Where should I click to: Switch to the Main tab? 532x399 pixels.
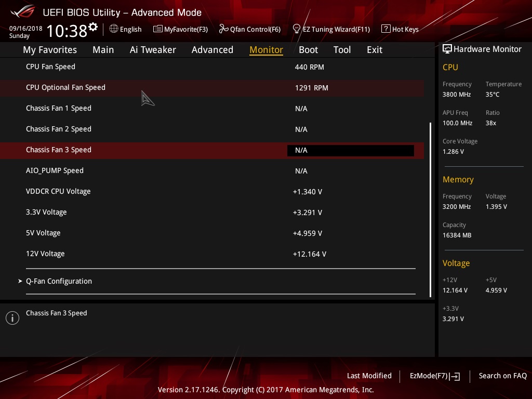click(x=103, y=50)
